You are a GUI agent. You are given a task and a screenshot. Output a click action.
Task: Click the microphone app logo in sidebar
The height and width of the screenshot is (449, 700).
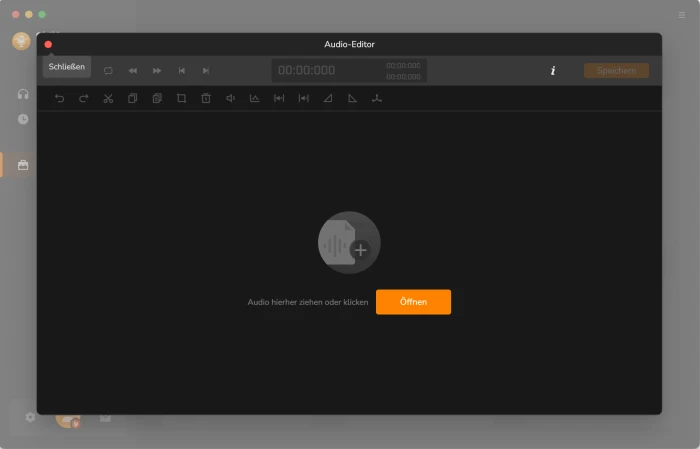coord(21,42)
